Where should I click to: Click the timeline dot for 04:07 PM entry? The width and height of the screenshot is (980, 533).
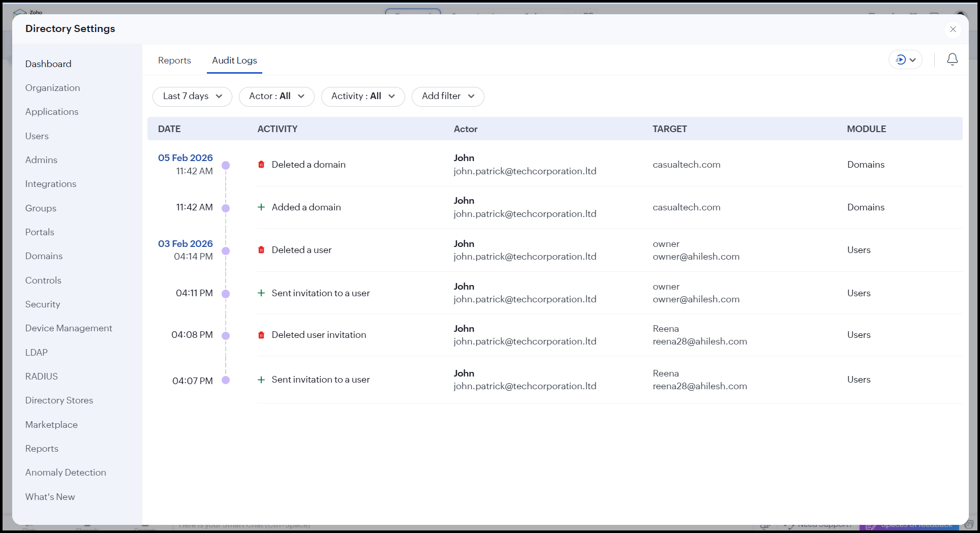[x=226, y=380]
